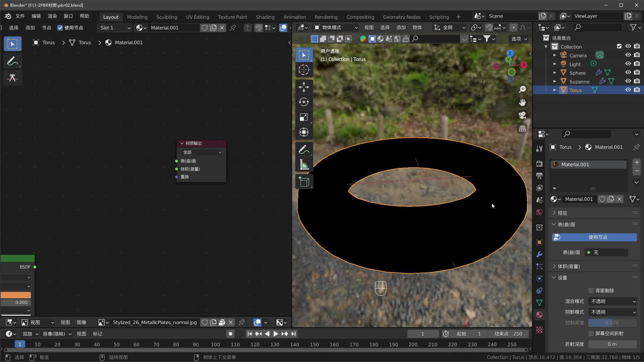Click the viewport zoom magnifier icon
Viewport: 644px width, 362px height.
click(522, 89)
